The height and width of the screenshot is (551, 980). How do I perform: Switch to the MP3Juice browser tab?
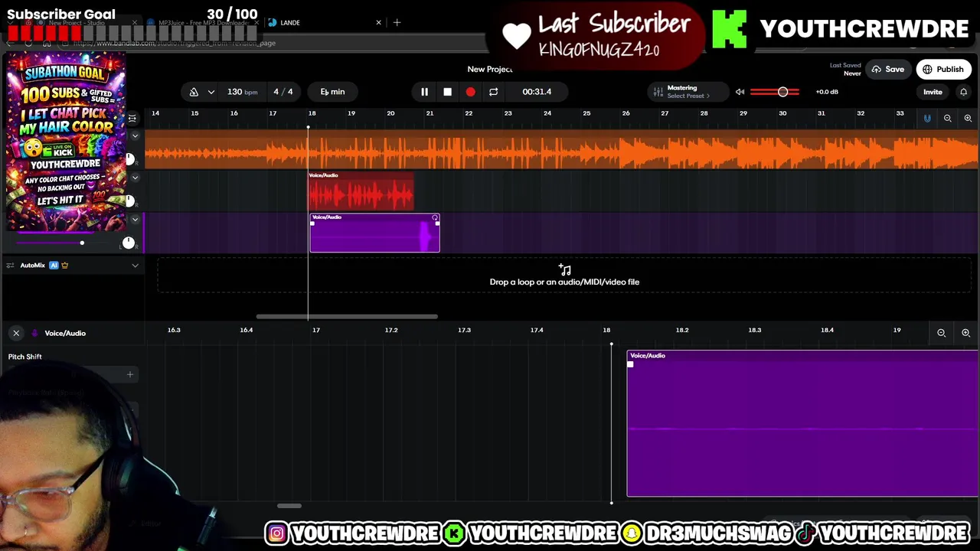tap(203, 23)
